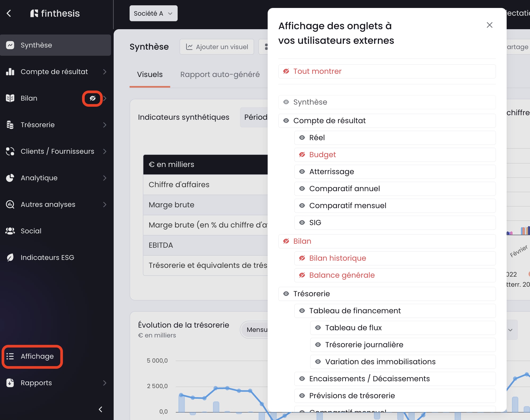Toggle visibility of Compte de résultat

pyautogui.click(x=286, y=121)
